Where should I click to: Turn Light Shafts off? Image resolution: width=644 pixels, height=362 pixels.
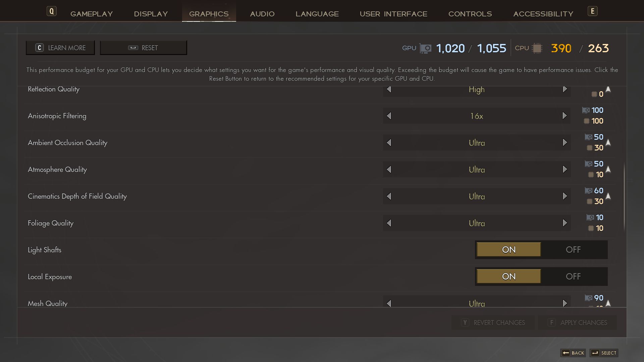(x=573, y=250)
